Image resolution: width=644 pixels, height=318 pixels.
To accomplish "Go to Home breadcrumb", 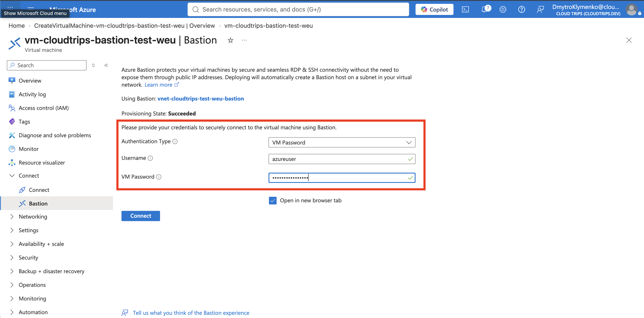I will (16, 26).
